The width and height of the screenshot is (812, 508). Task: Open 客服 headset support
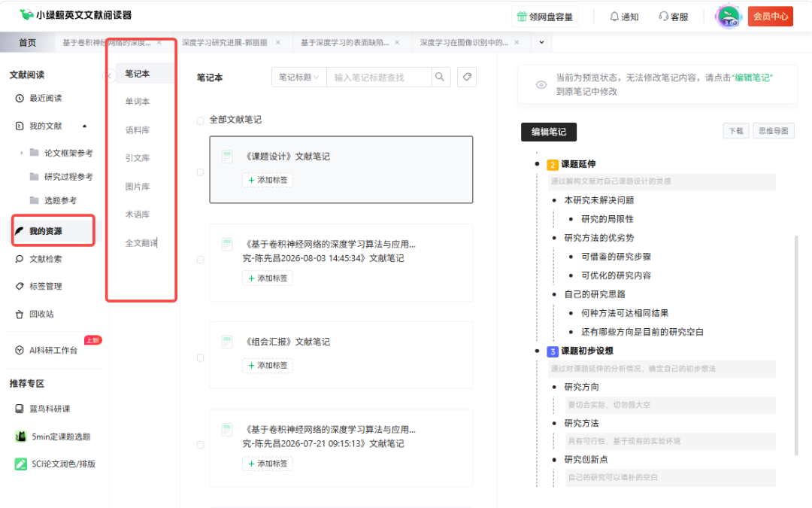point(663,17)
